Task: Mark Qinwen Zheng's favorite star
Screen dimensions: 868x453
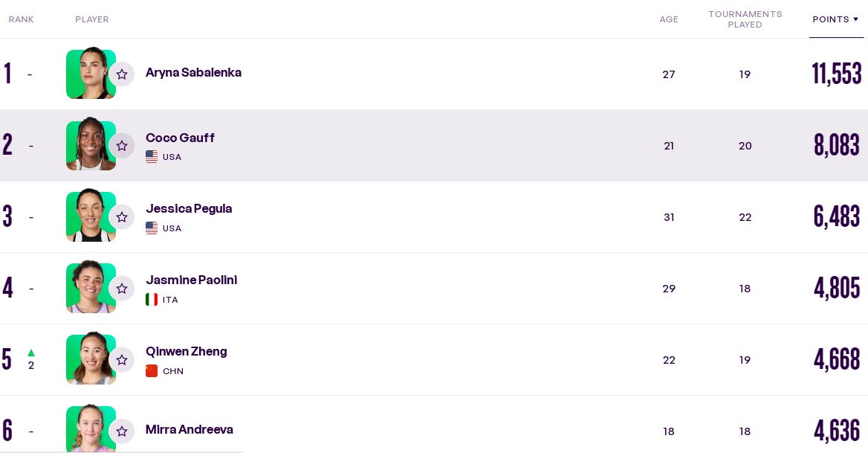Action: 122,360
